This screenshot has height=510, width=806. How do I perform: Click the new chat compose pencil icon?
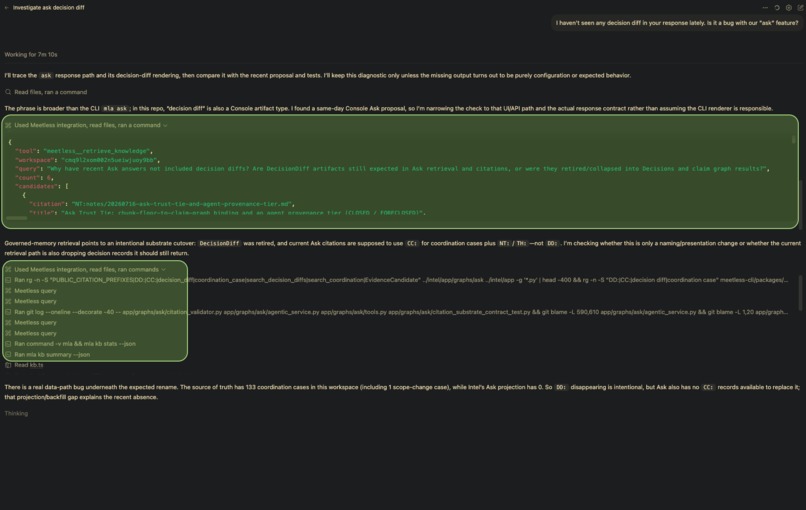(800, 8)
